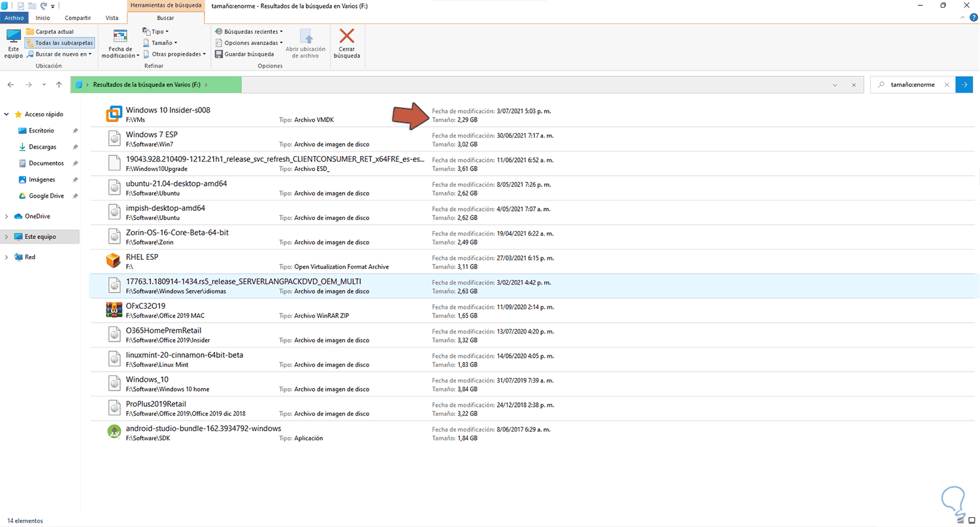980x527 pixels.
Task: Expand the OneDrive tree node
Action: pos(7,216)
